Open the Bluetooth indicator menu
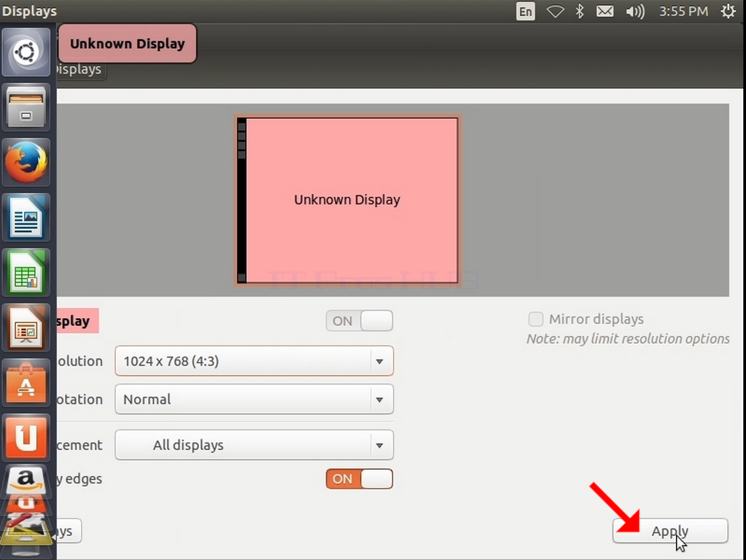 click(580, 12)
